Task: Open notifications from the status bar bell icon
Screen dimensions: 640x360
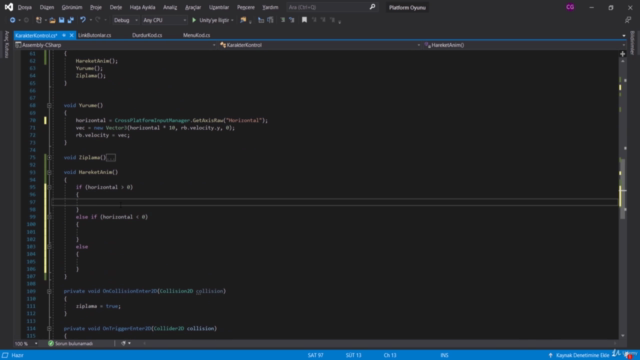Action: coord(629,356)
